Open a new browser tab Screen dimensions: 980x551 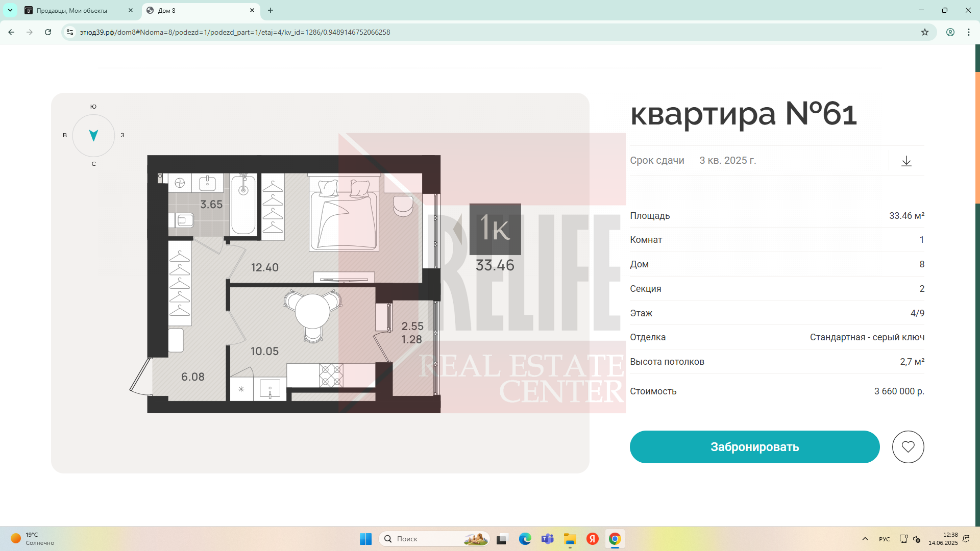point(271,10)
